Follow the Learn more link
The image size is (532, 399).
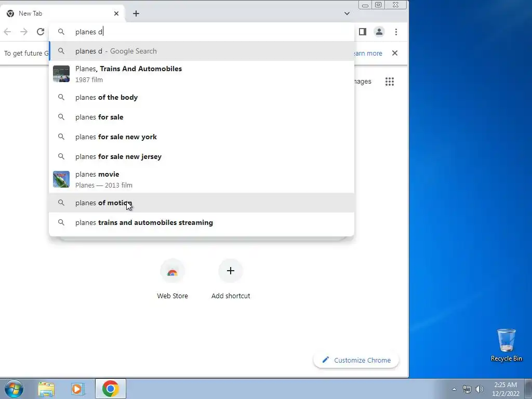(368, 54)
